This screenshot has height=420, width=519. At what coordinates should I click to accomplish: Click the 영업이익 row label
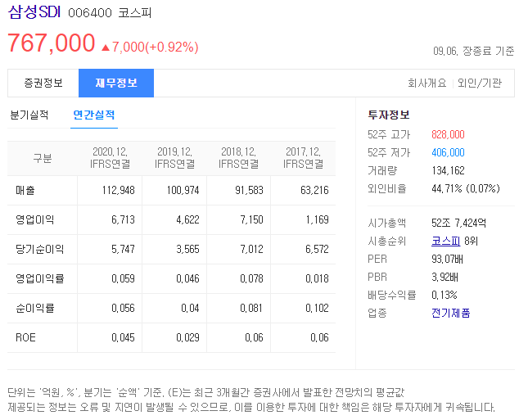click(x=35, y=219)
